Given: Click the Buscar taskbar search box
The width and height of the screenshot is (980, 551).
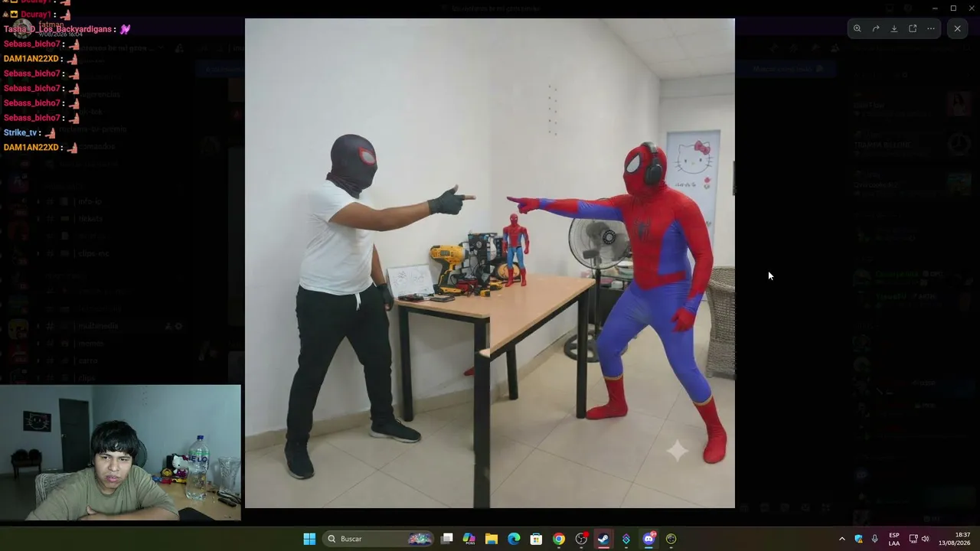Looking at the screenshot, I should [x=379, y=539].
